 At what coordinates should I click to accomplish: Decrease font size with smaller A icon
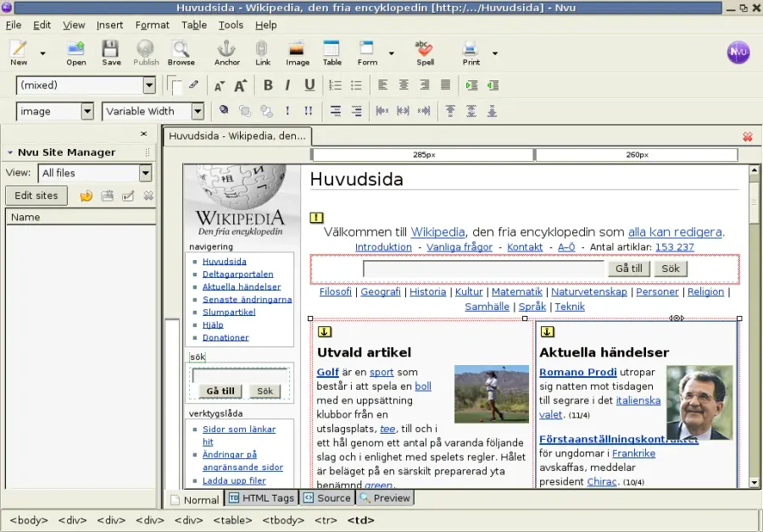[220, 86]
